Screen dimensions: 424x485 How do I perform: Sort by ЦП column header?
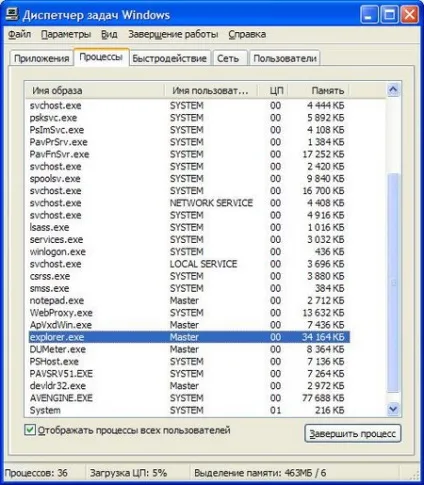[x=273, y=90]
